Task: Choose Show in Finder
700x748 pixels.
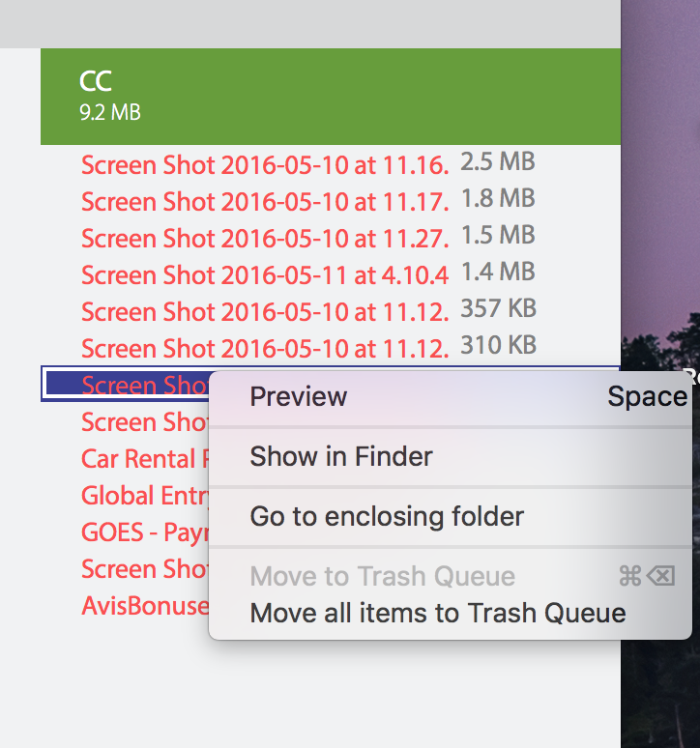Action: click(451, 456)
